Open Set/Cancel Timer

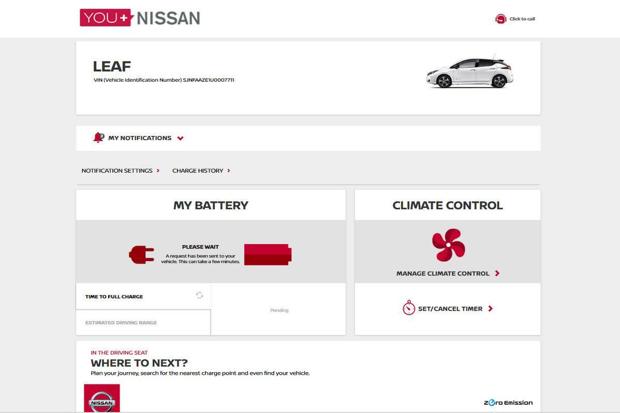click(x=450, y=309)
